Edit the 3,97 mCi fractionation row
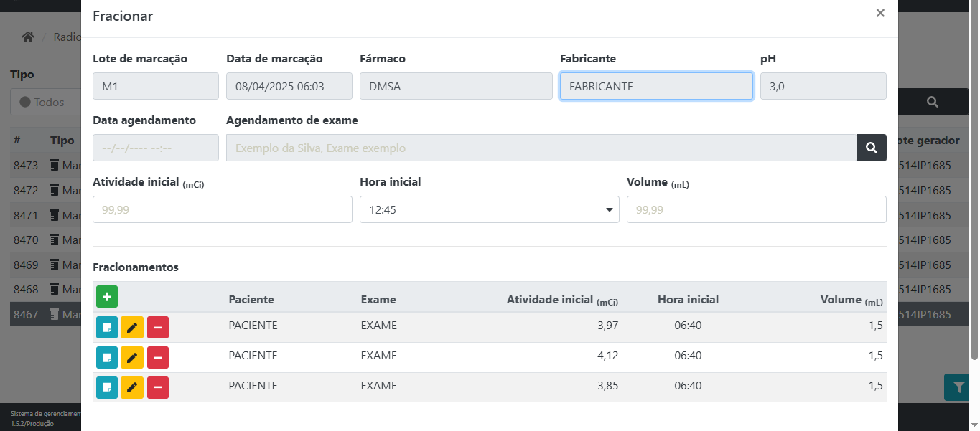980x431 pixels. point(132,327)
